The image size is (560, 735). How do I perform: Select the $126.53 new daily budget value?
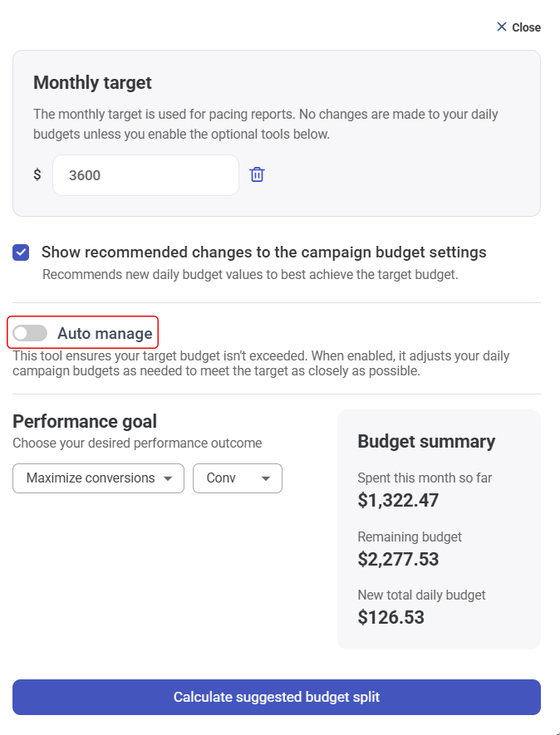(391, 617)
